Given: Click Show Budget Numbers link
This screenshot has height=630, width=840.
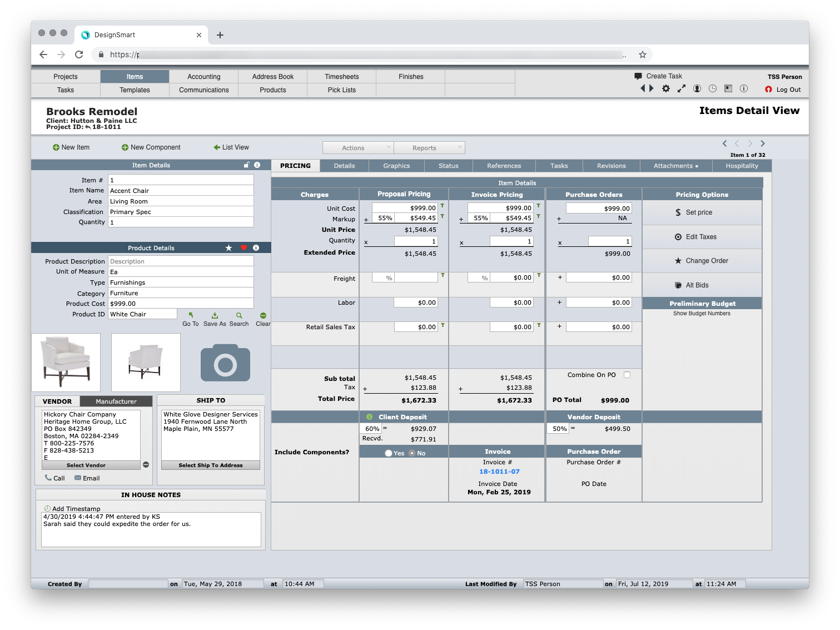Looking at the screenshot, I should tap(702, 314).
